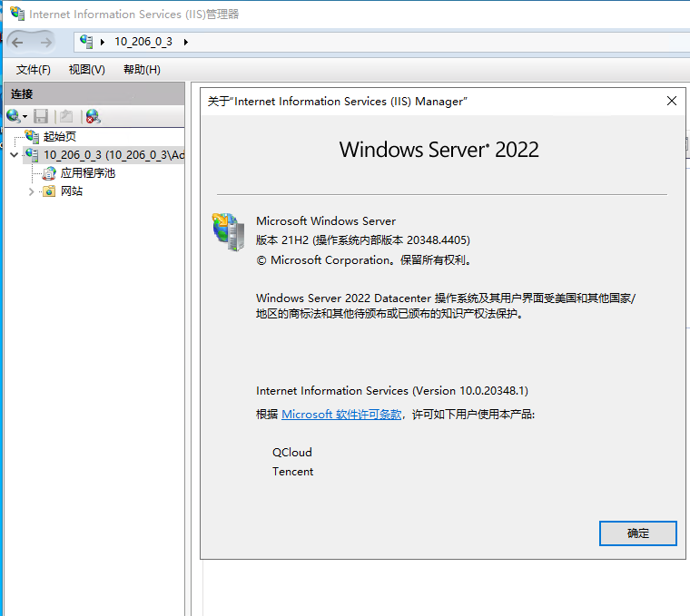Click the QCloud licensee text
Screen dimensions: 690x616
click(x=292, y=452)
